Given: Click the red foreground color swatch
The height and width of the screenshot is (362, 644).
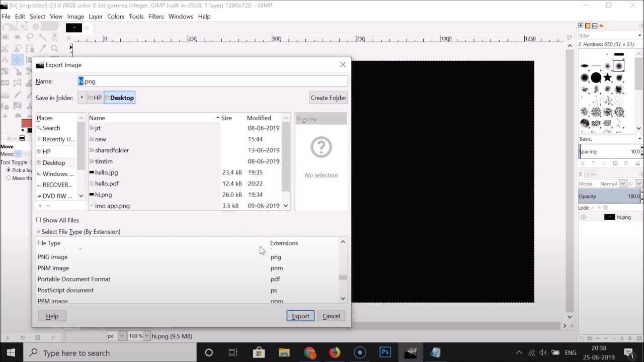Looking at the screenshot, I should [27, 124].
